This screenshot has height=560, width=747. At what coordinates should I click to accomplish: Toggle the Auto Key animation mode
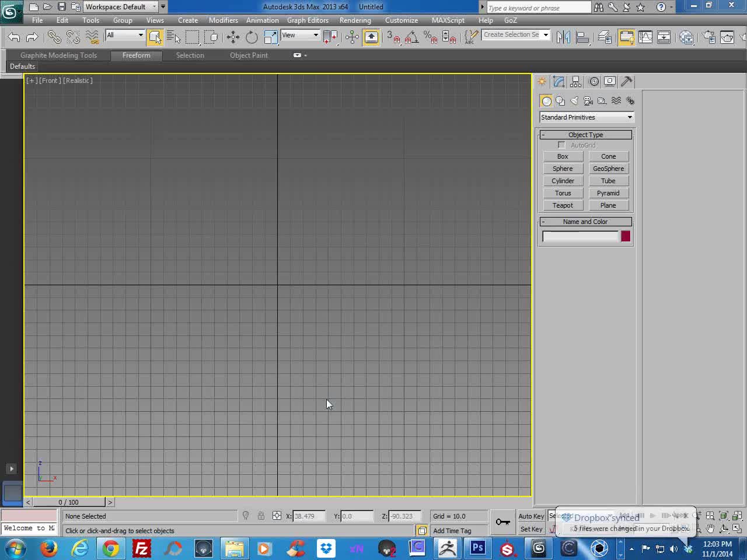click(531, 516)
